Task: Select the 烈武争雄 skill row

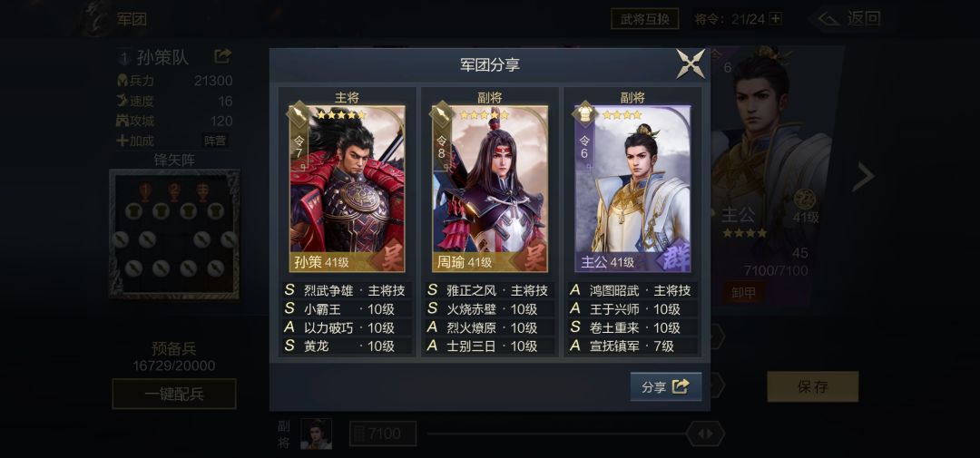Action: tap(347, 290)
